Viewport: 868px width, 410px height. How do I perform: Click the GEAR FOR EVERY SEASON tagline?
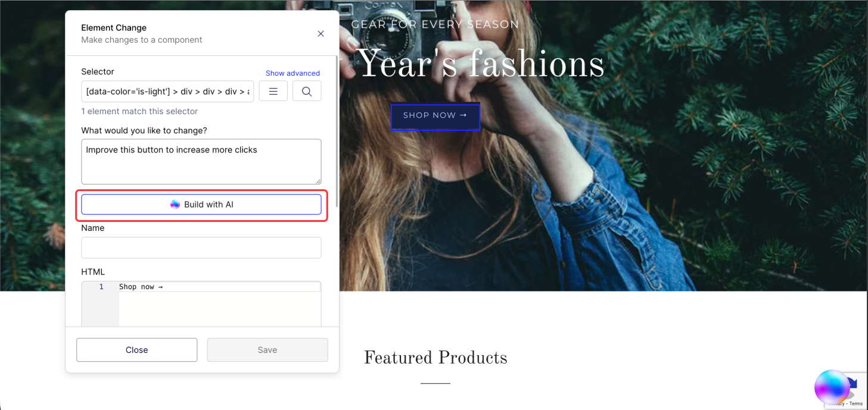click(435, 24)
